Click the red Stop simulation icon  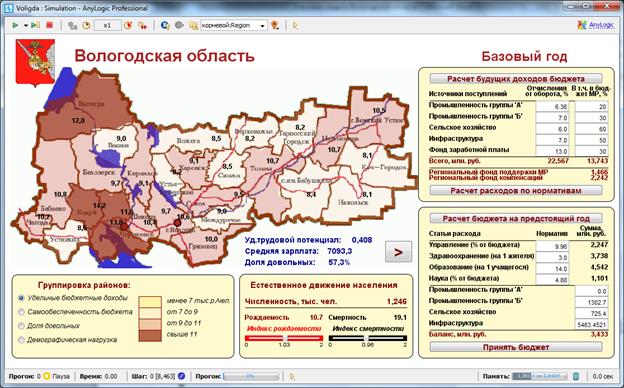coord(49,25)
